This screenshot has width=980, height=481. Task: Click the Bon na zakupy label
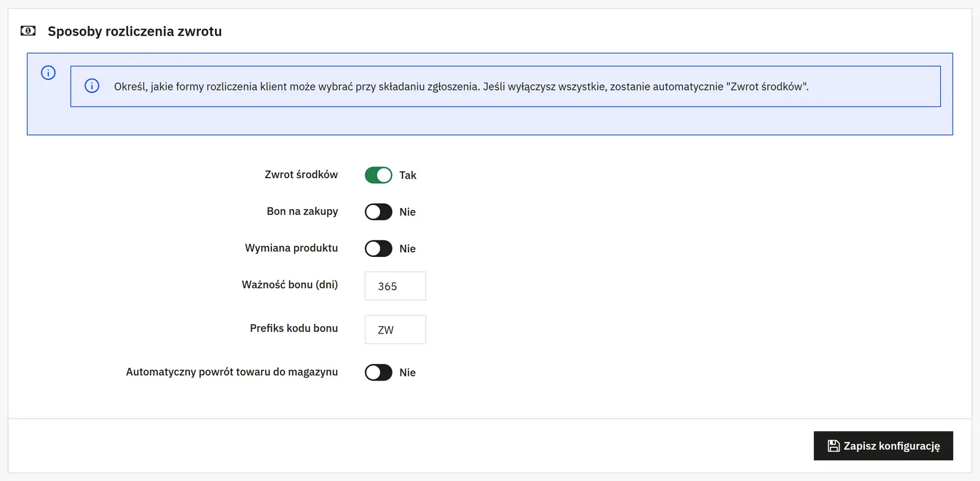click(x=303, y=211)
